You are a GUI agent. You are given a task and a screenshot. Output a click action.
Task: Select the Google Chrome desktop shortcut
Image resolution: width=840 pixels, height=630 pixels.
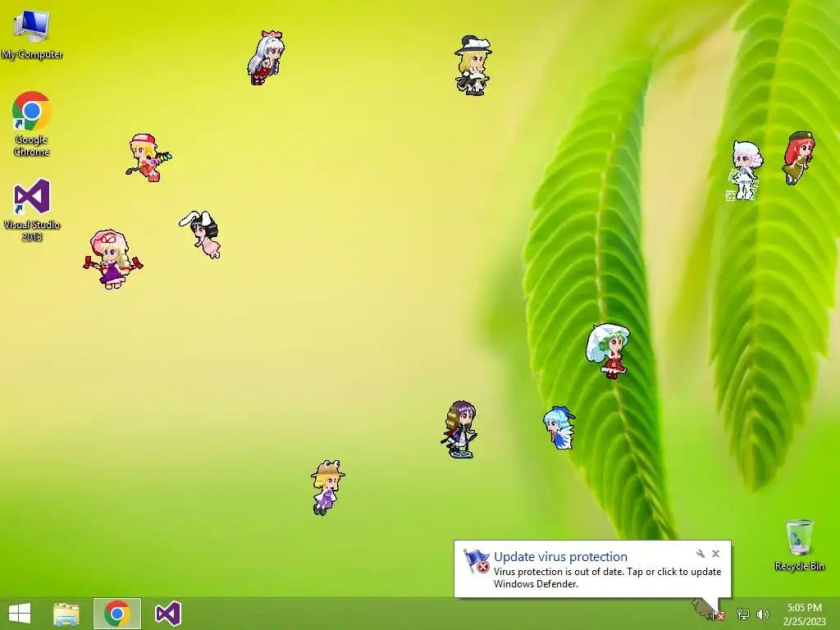click(32, 124)
